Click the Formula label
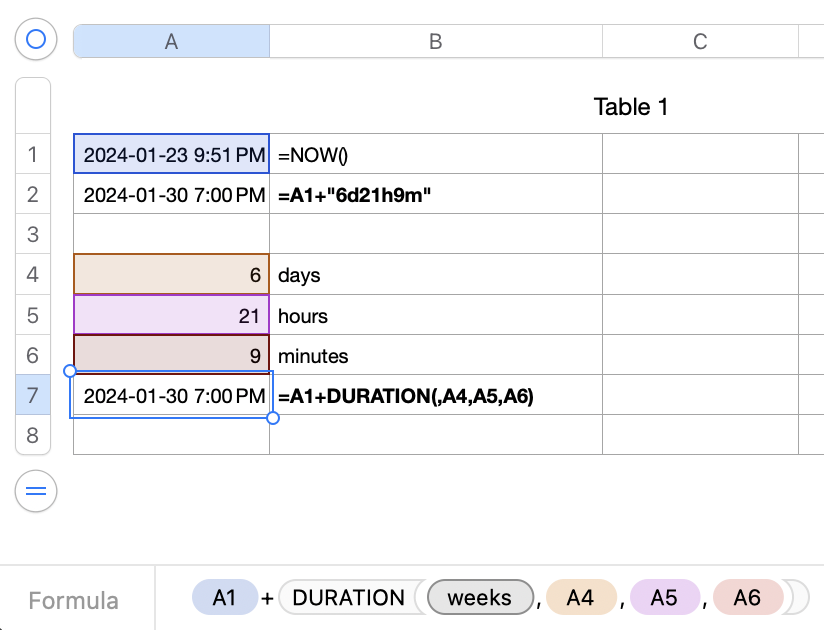Screen dimensions: 824x630 point(73,600)
